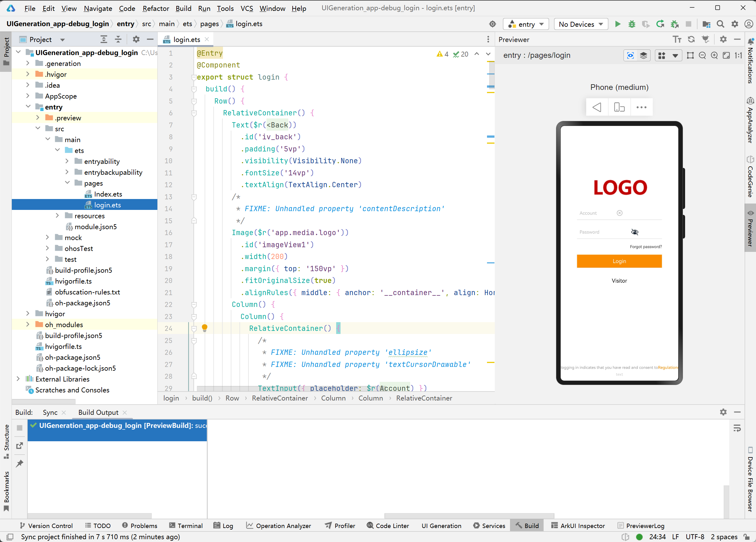Run the entry module

(x=618, y=24)
